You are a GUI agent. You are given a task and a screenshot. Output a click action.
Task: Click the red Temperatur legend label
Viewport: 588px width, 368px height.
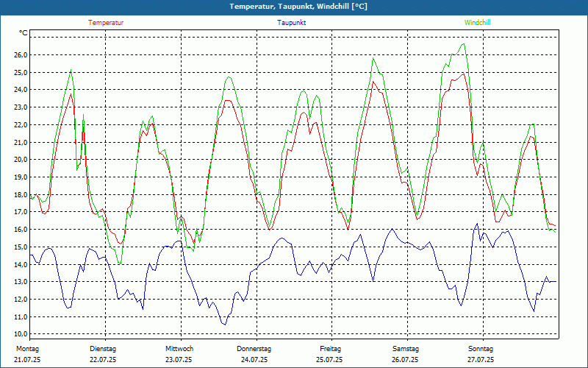coord(106,23)
